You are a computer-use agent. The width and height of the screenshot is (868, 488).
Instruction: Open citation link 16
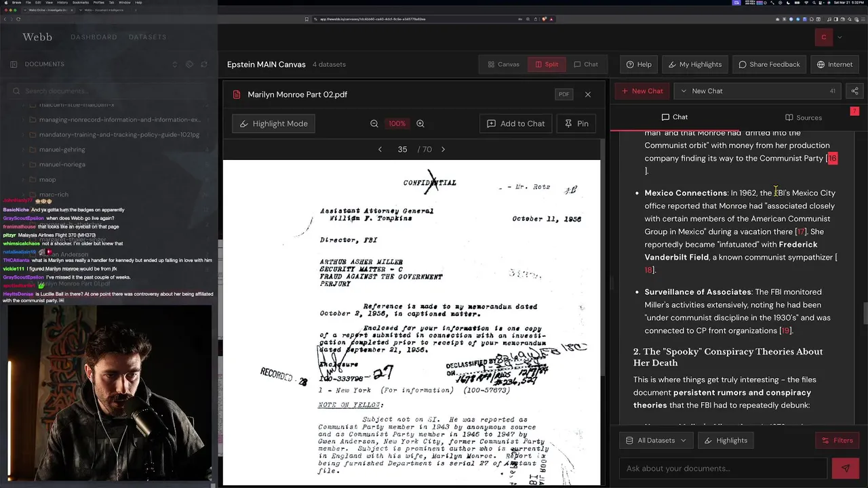click(832, 158)
